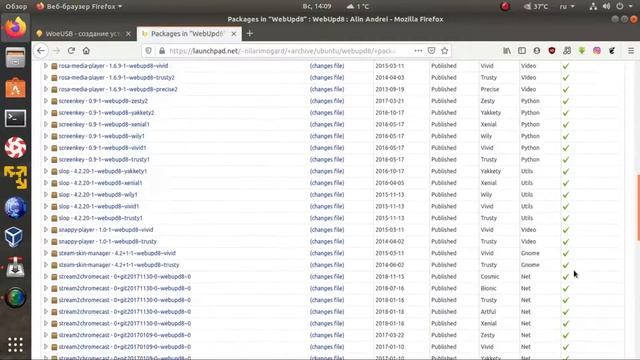Open the system volume indicator
The width and height of the screenshot is (640, 360).
pyautogui.click(x=607, y=6)
